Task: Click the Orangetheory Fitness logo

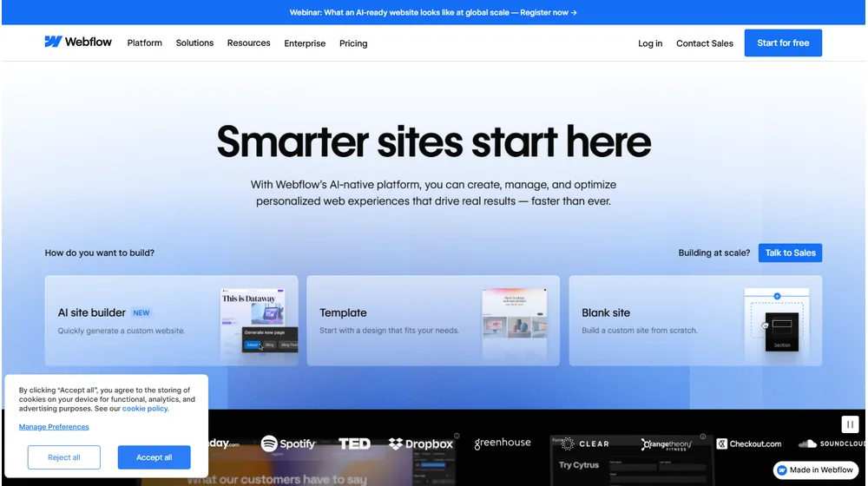Action: pyautogui.click(x=671, y=443)
